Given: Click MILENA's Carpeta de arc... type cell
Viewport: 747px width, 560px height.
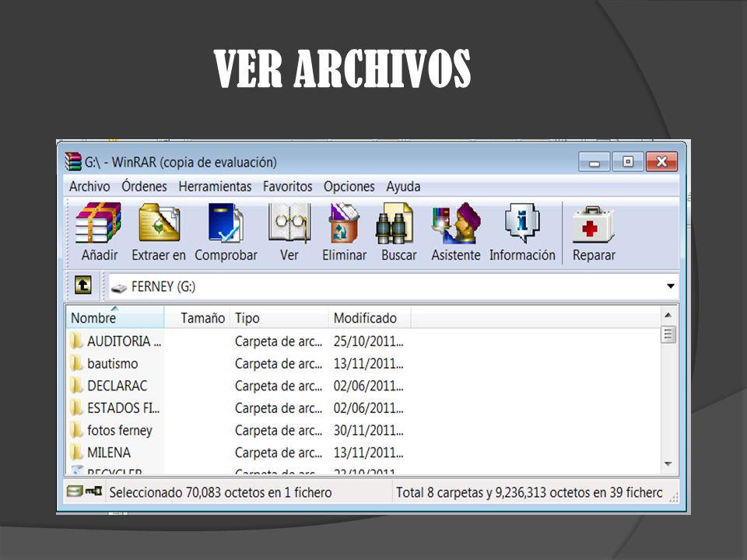Looking at the screenshot, I should coord(279,452).
